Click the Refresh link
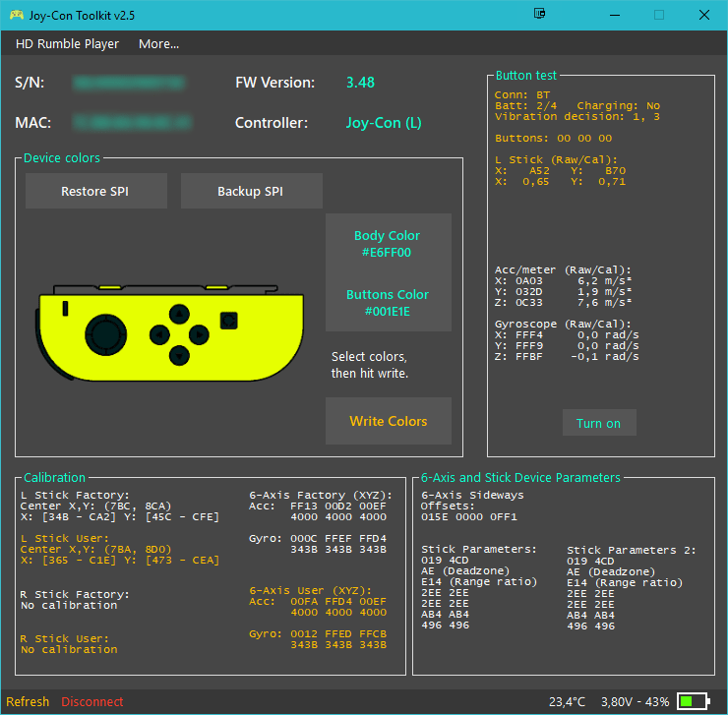The height and width of the screenshot is (715, 728). click(x=28, y=701)
